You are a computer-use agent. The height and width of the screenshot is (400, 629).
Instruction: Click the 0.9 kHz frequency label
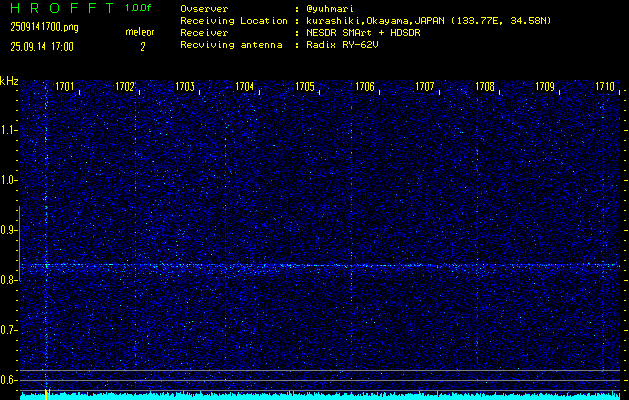coord(8,230)
